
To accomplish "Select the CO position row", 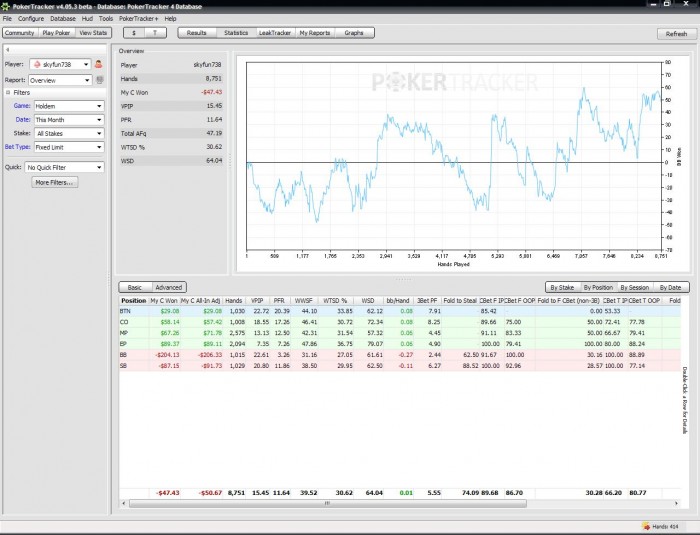I will pyautogui.click(x=400, y=322).
